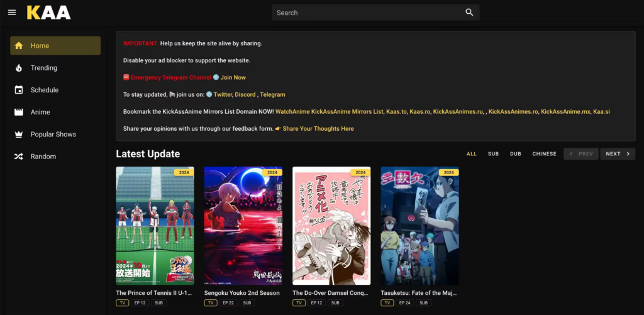
Task: Open the Kaas.ro mirror link
Action: [419, 112]
